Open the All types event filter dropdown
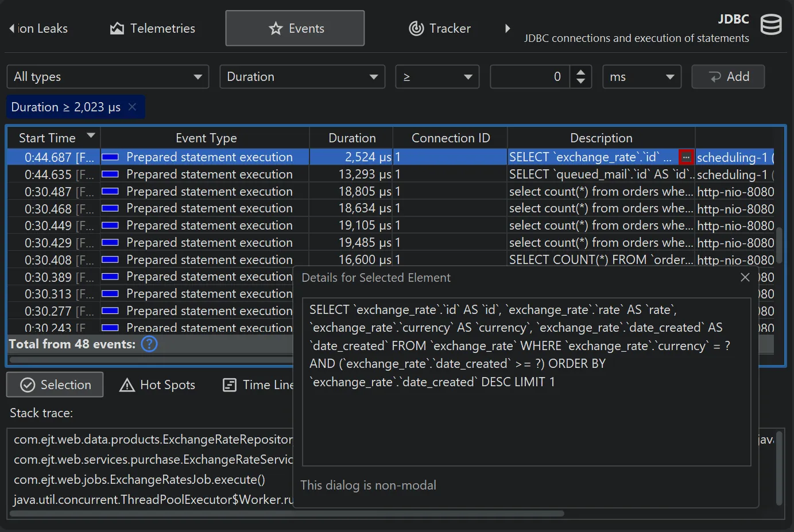 [107, 76]
